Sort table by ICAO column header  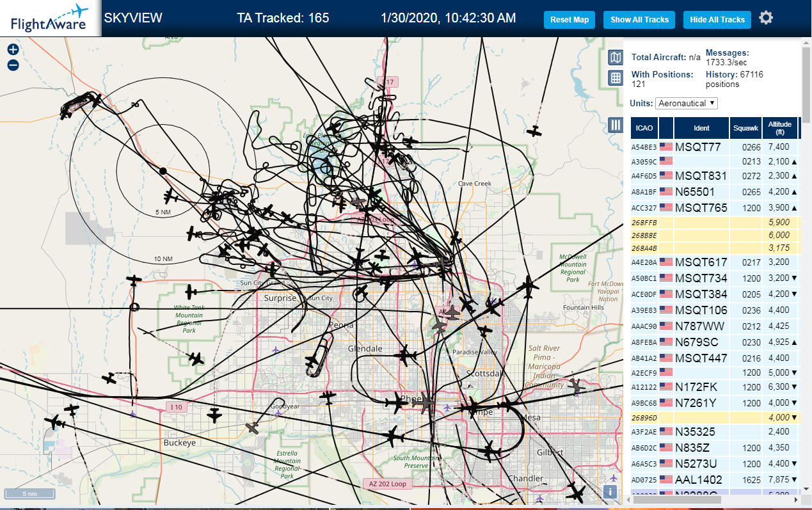click(x=644, y=128)
